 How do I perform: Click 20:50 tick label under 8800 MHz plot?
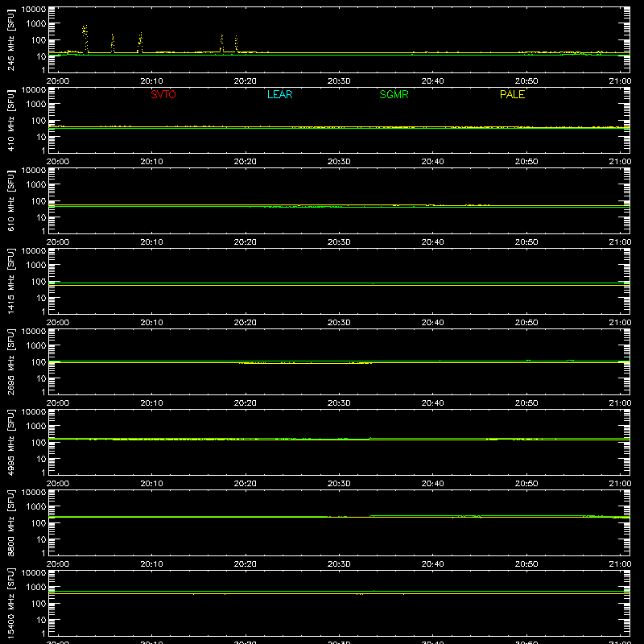526,564
